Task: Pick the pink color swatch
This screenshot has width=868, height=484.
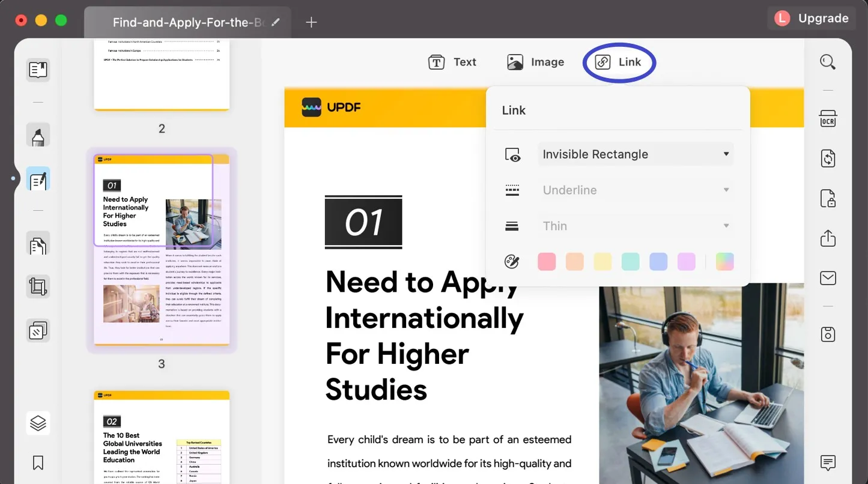Action: 547,262
